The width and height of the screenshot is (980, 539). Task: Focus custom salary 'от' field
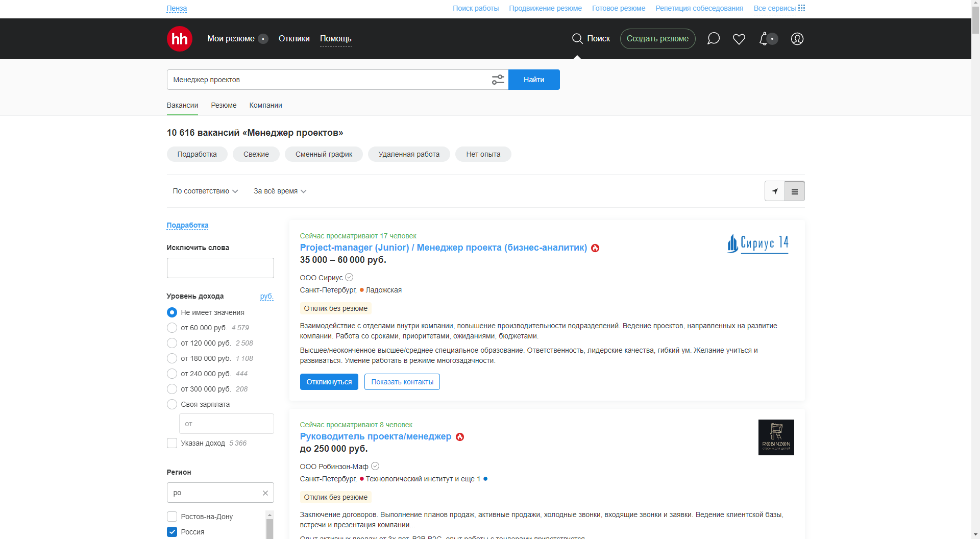point(227,424)
